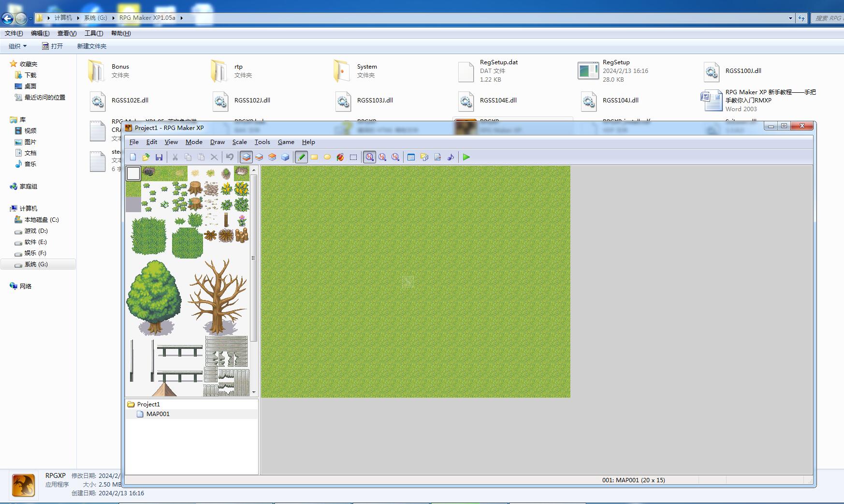Select the Flood Fill tool
This screenshot has width=844, height=504.
[340, 157]
